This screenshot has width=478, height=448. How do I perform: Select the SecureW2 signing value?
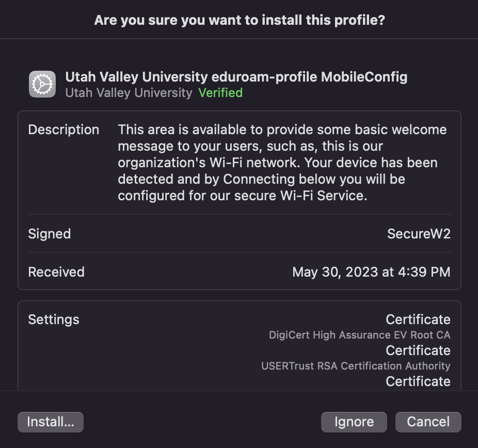[419, 234]
